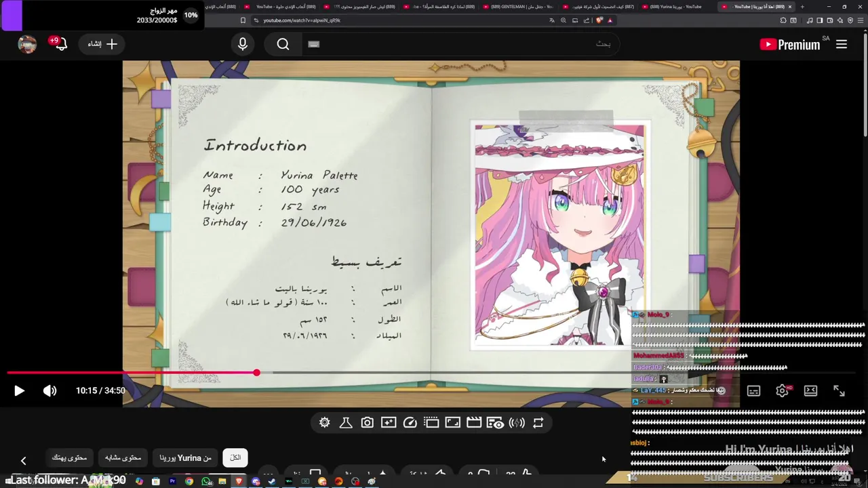Image resolution: width=868 pixels, height=488 pixels.
Task: Open the on-screen keyboard icon in search
Action: pyautogui.click(x=313, y=44)
